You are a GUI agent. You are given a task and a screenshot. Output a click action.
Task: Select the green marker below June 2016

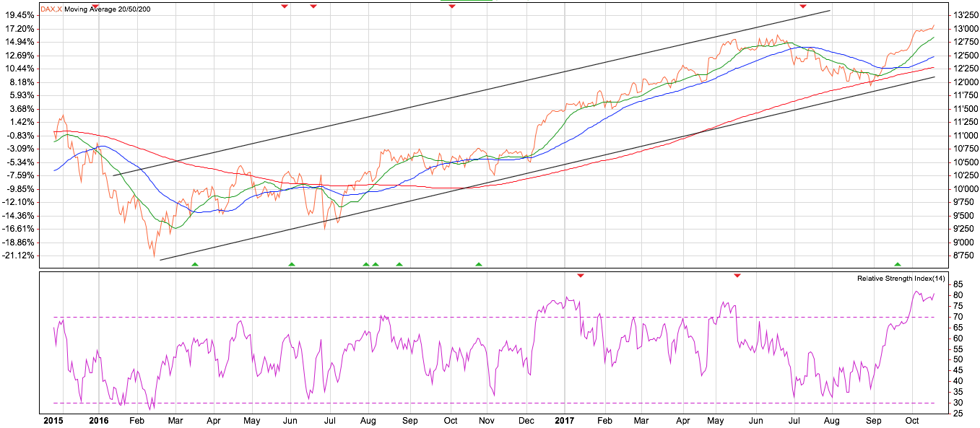[x=292, y=264]
